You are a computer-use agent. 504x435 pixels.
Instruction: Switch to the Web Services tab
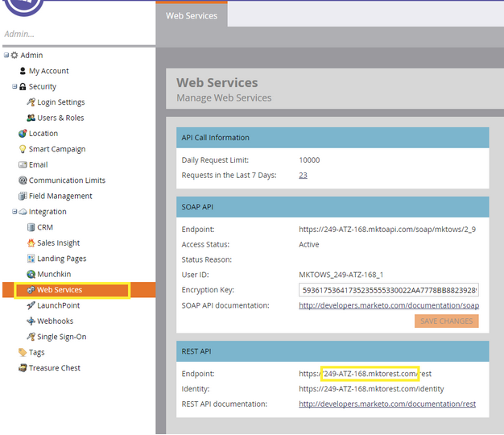click(x=192, y=15)
